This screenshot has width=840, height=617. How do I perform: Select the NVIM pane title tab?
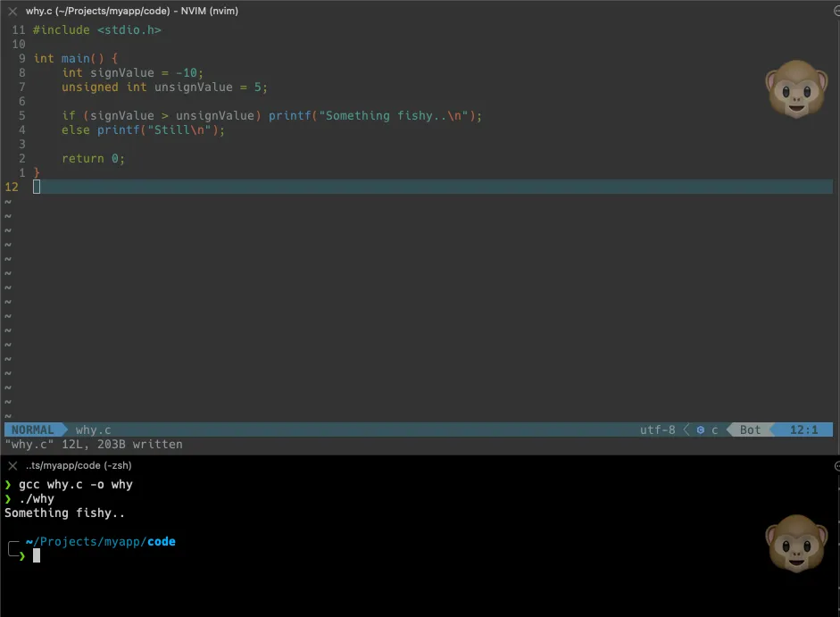tap(131, 12)
